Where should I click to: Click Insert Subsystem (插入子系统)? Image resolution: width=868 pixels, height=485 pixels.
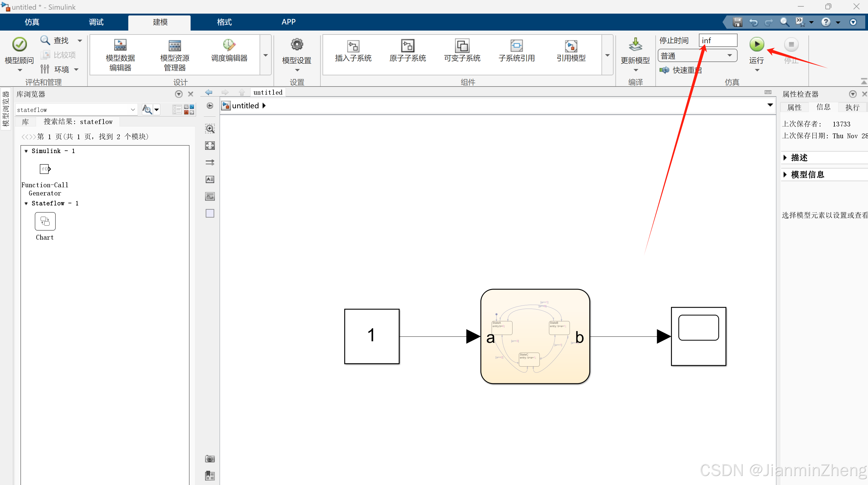point(353,51)
